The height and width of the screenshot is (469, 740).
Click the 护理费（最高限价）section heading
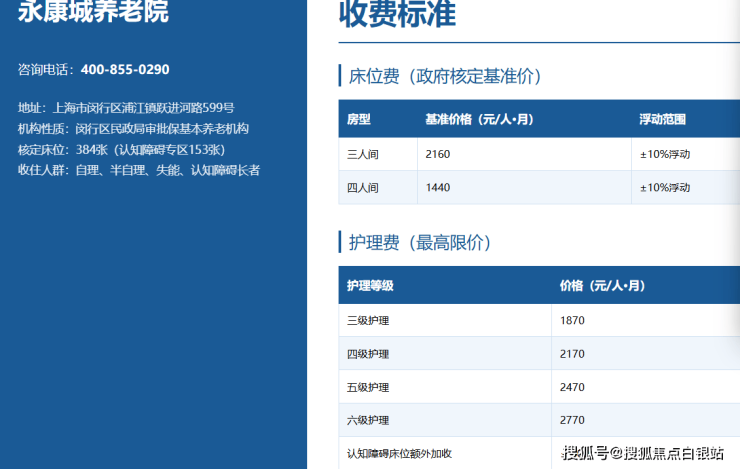point(420,243)
